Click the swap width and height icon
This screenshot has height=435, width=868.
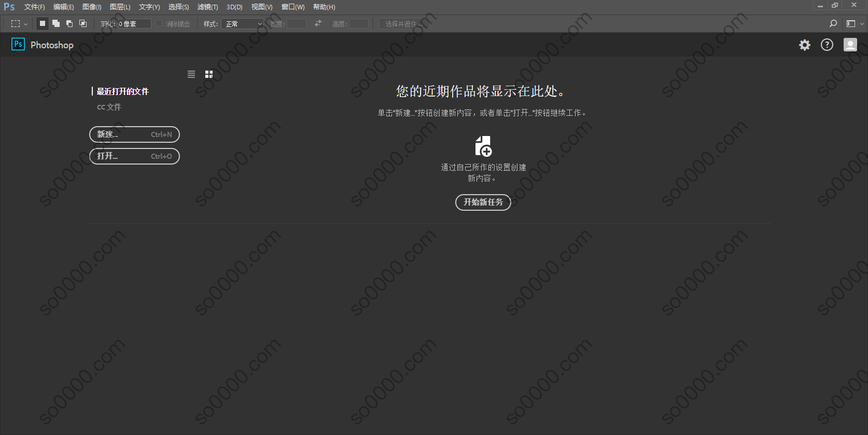(x=318, y=23)
